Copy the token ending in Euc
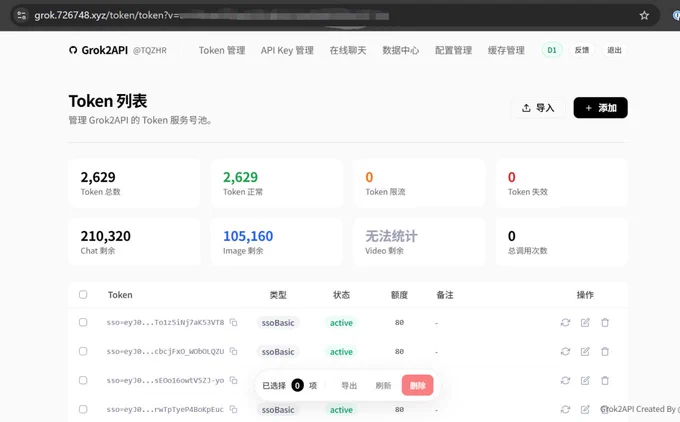The width and height of the screenshot is (680, 422). tap(233, 409)
